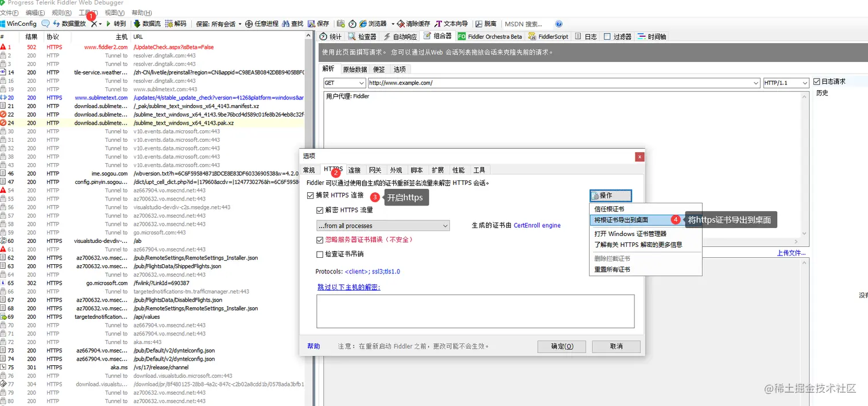The image size is (868, 406).
Task: Click the 取消 button in Options
Action: tap(616, 346)
